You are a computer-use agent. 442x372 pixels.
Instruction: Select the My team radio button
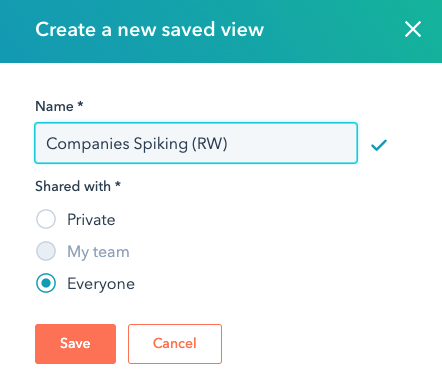[46, 251]
